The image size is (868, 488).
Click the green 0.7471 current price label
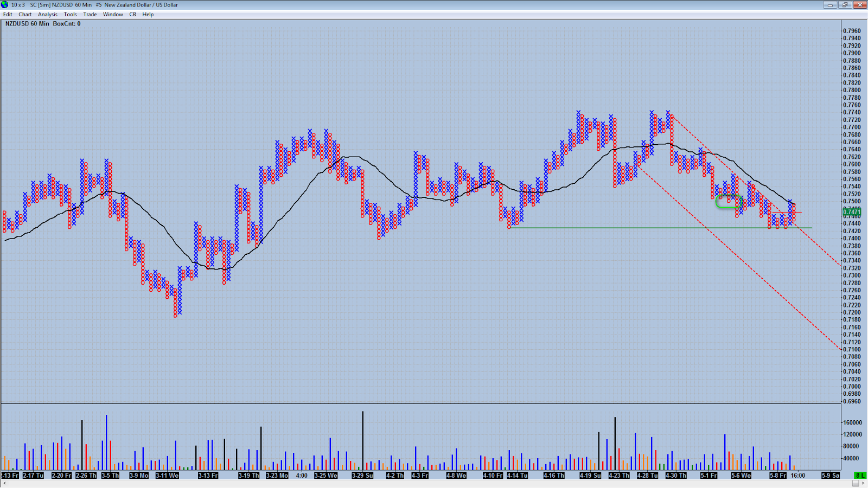[x=852, y=212]
